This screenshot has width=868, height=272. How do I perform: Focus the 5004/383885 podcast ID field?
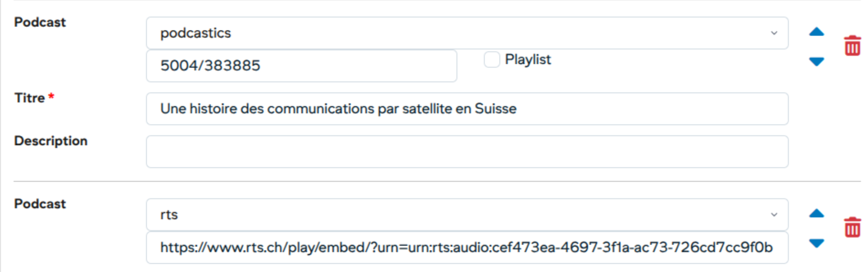301,66
